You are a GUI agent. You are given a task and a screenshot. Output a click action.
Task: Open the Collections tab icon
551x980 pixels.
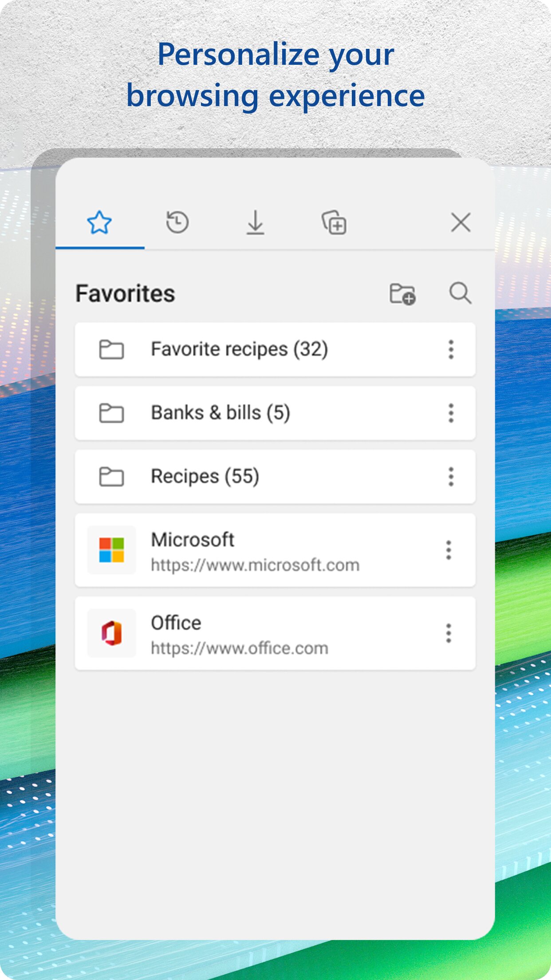pos(334,223)
